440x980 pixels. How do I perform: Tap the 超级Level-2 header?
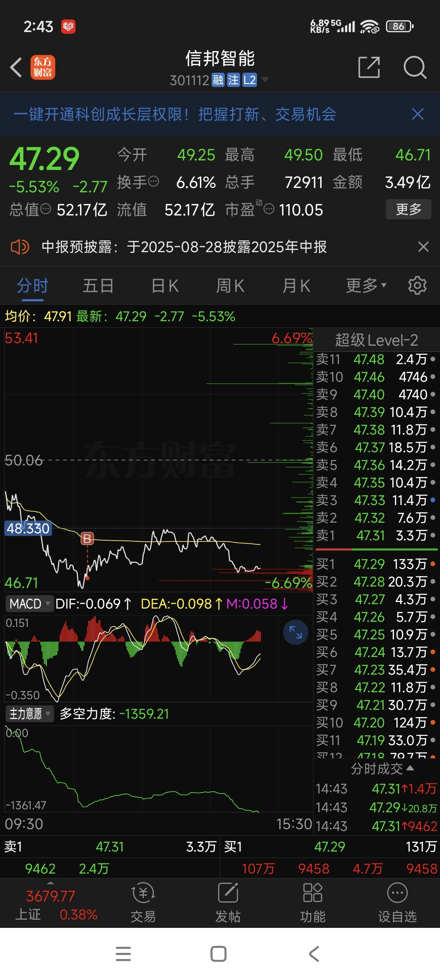(376, 340)
